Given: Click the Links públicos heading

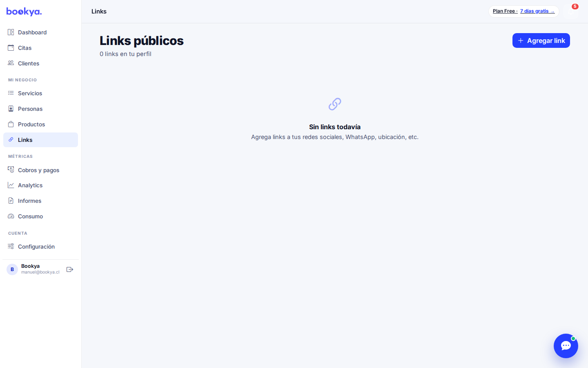Looking at the screenshot, I should click(142, 41).
